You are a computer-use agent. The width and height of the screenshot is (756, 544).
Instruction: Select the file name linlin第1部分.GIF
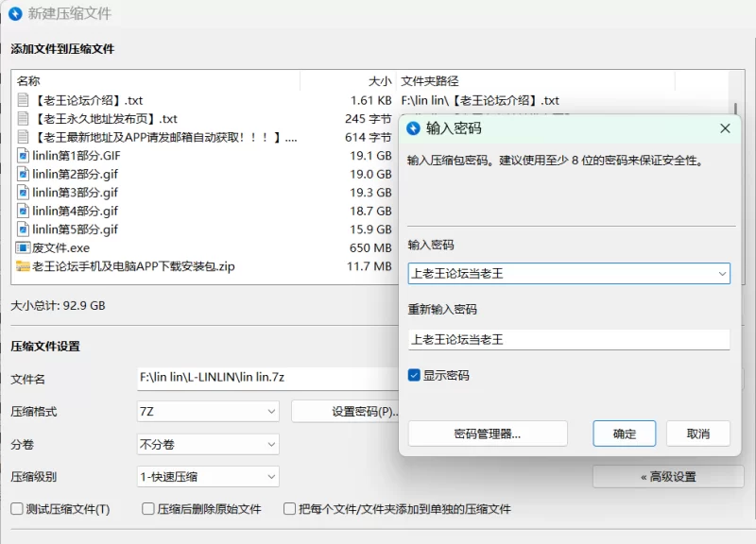coord(77,156)
